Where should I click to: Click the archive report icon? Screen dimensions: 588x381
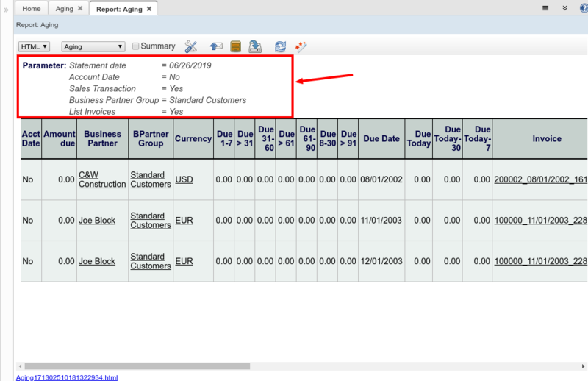point(236,46)
